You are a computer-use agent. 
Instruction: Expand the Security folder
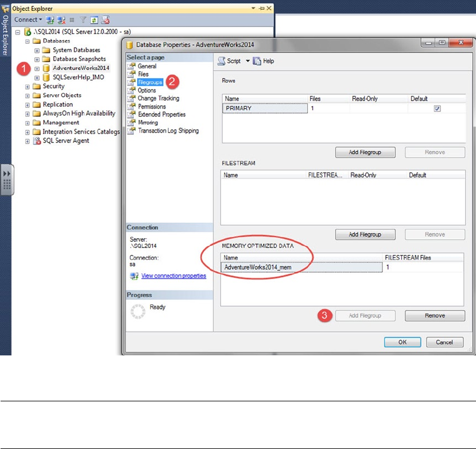click(x=28, y=87)
